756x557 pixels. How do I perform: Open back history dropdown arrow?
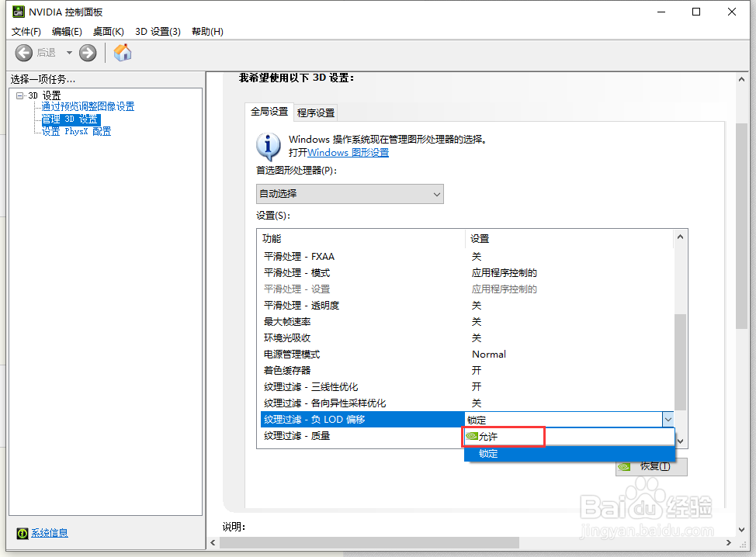click(x=69, y=53)
